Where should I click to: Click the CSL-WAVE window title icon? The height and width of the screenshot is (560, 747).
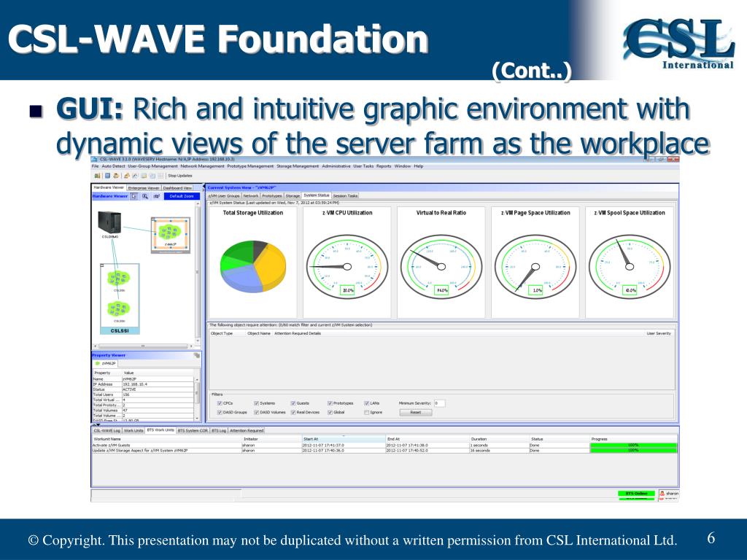pos(95,160)
